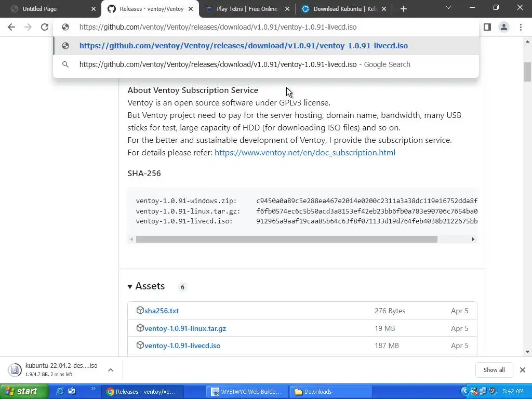Open a new tab with the plus button
The width and height of the screenshot is (532, 399).
pyautogui.click(x=403, y=9)
